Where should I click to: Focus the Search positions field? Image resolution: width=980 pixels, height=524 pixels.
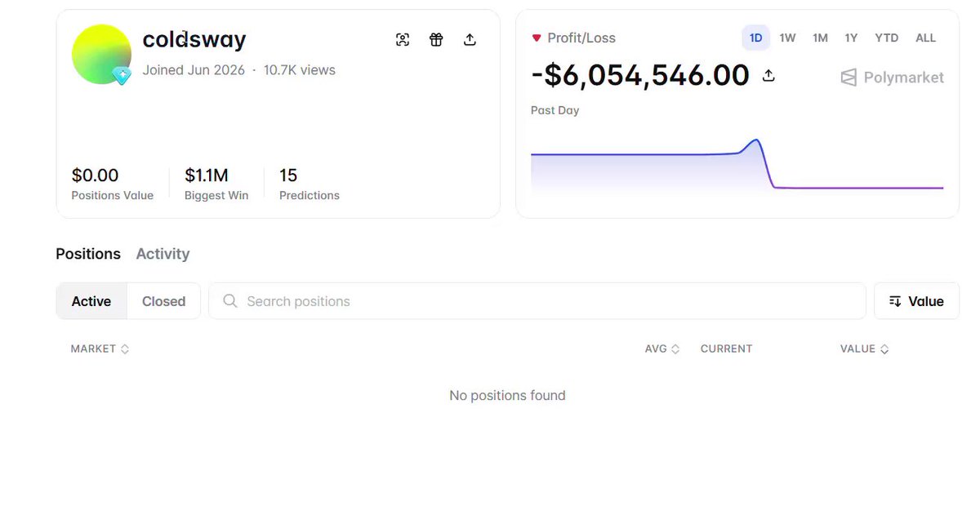click(x=537, y=301)
